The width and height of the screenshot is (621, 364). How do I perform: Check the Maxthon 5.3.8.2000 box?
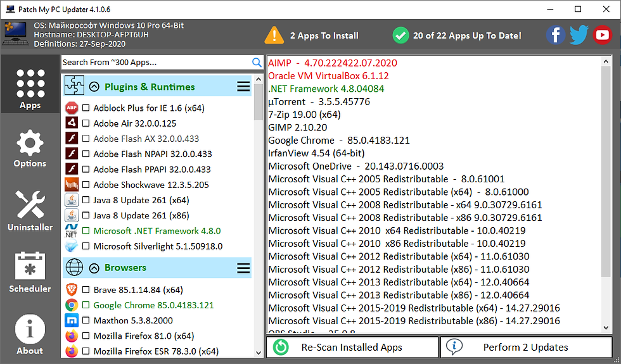point(86,320)
